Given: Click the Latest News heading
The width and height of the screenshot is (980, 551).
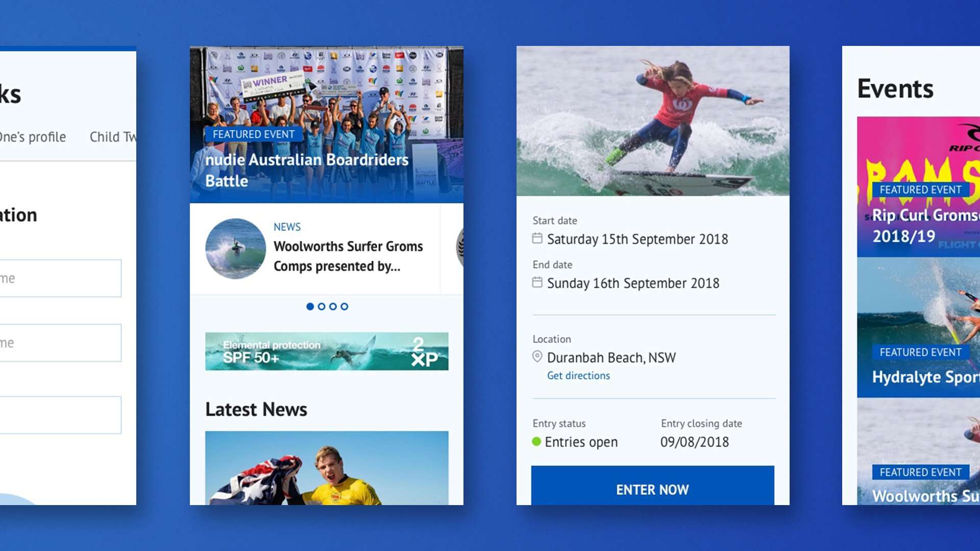Looking at the screenshot, I should click(256, 409).
